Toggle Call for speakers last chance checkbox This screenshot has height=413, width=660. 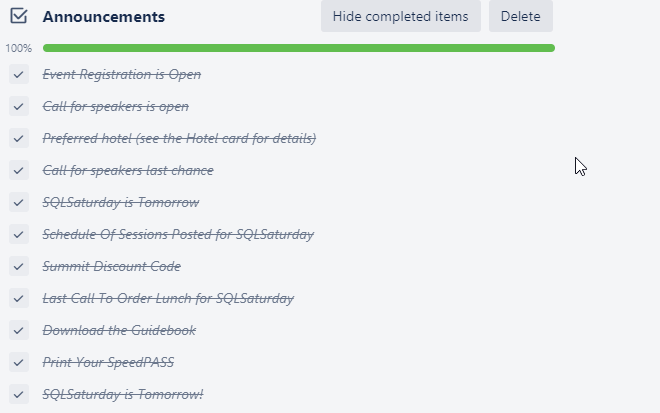(x=19, y=171)
